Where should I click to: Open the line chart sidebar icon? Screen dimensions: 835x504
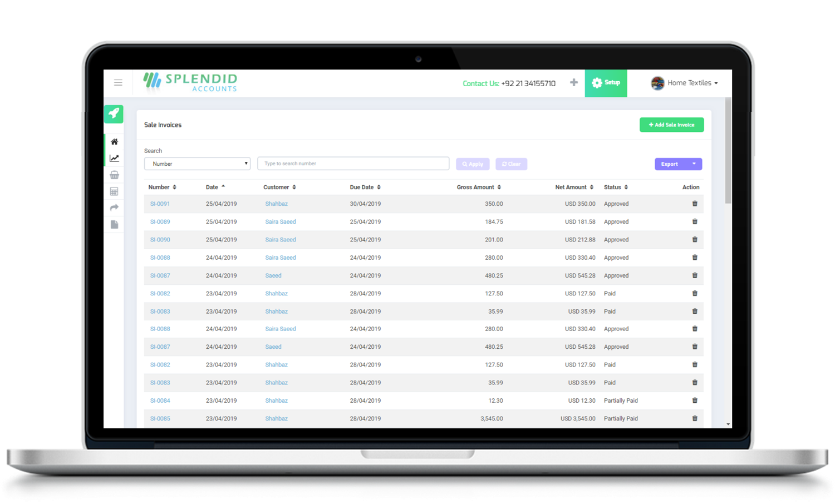[x=114, y=159]
